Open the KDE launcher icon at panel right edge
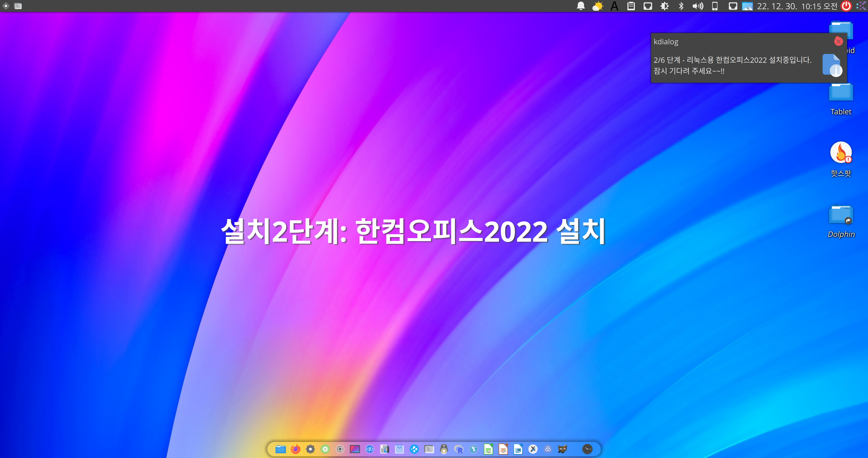The width and height of the screenshot is (868, 458). click(861, 6)
